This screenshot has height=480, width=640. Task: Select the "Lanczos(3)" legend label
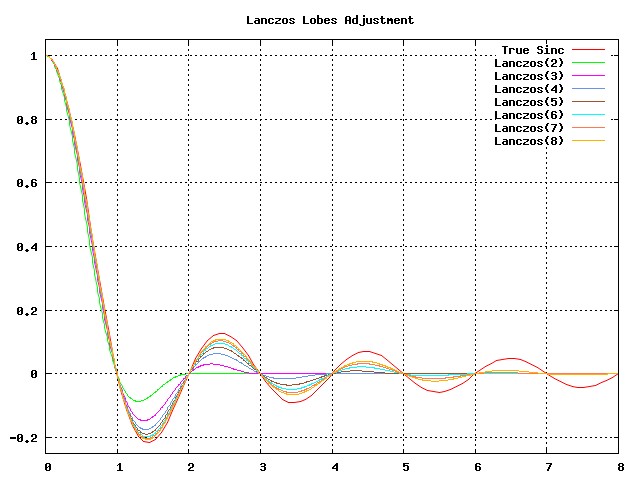[529, 76]
